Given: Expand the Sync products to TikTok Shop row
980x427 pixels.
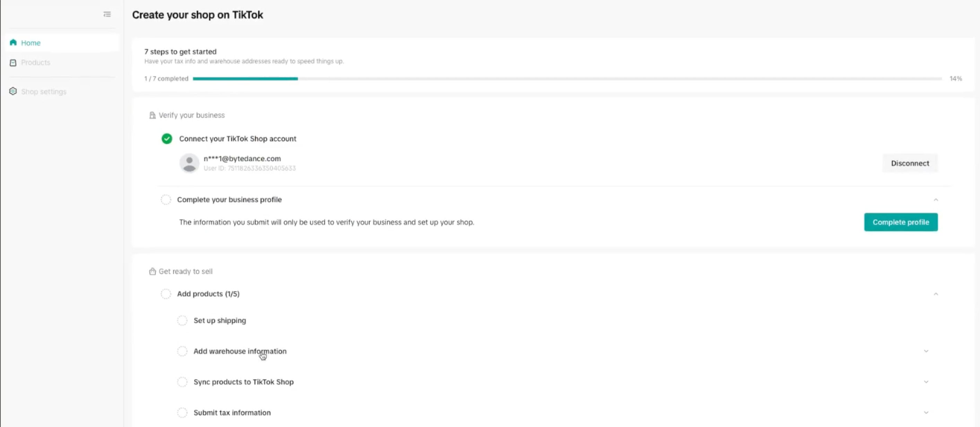Looking at the screenshot, I should (926, 382).
